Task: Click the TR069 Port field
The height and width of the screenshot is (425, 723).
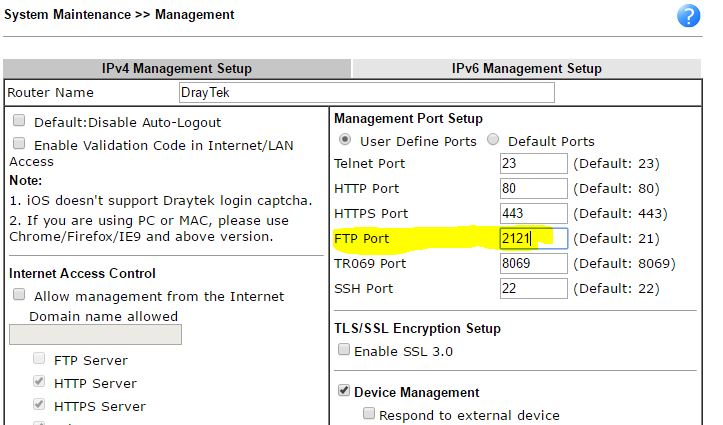Action: point(533,263)
